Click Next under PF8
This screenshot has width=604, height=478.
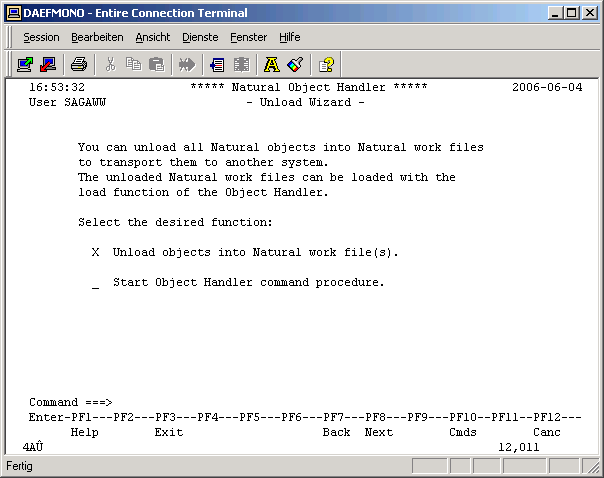379,433
